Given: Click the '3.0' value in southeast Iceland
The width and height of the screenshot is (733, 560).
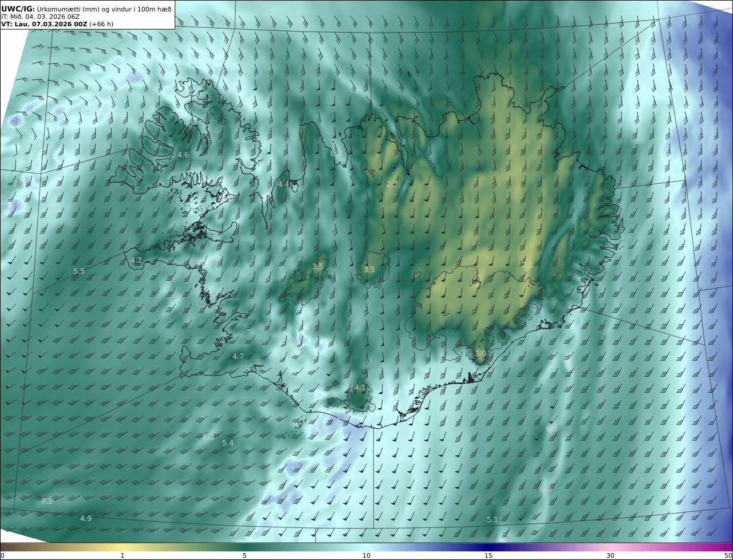Looking at the screenshot, I should [x=480, y=354].
